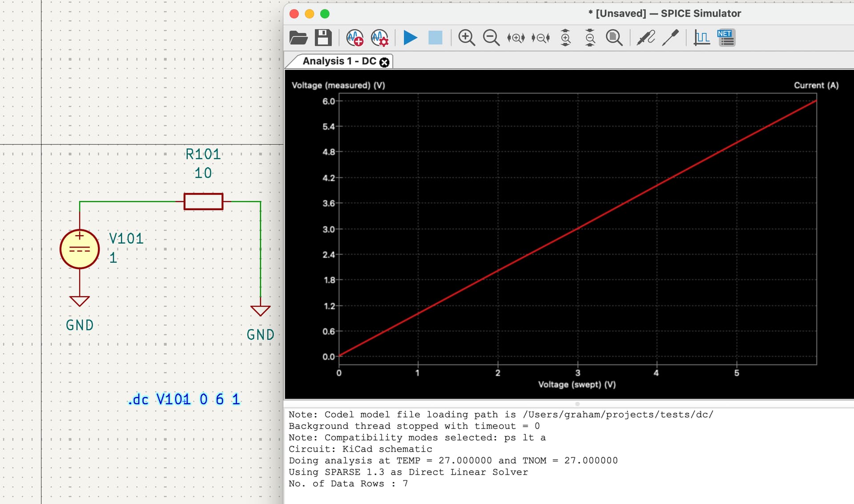Stop the simulation with the square button
This screenshot has height=504, width=854.
click(x=435, y=38)
